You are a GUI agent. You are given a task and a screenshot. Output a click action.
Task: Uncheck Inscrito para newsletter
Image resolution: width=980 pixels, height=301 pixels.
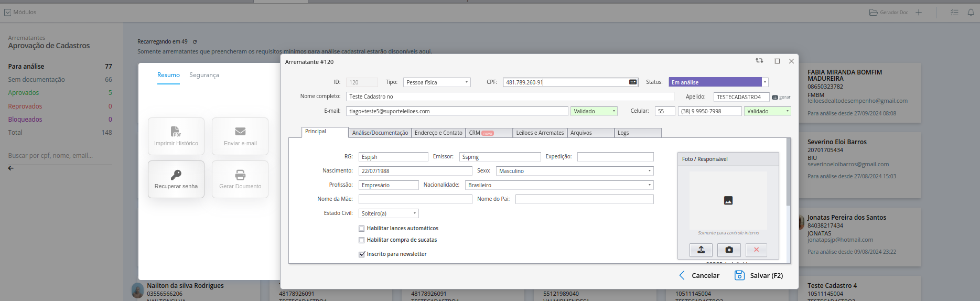361,254
